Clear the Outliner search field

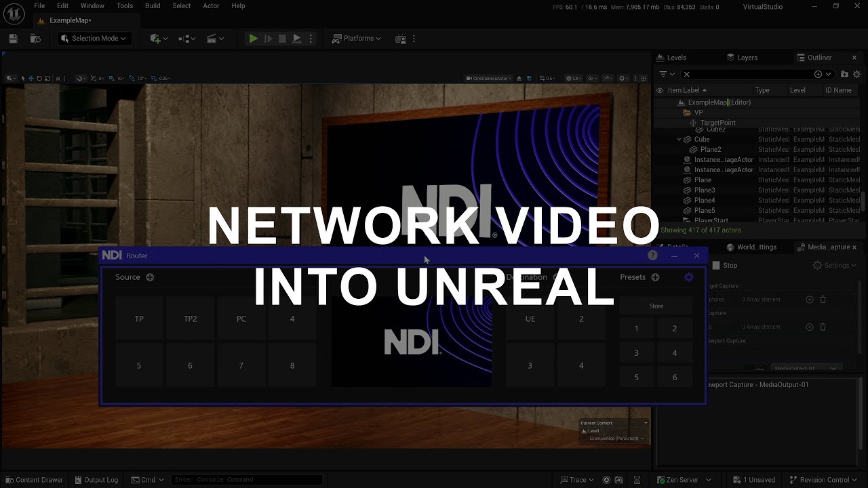tap(686, 74)
